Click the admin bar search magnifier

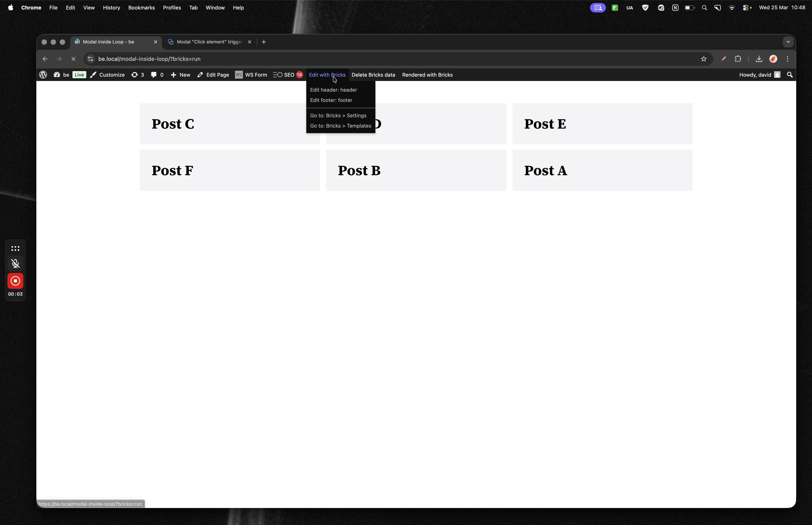[x=789, y=75]
